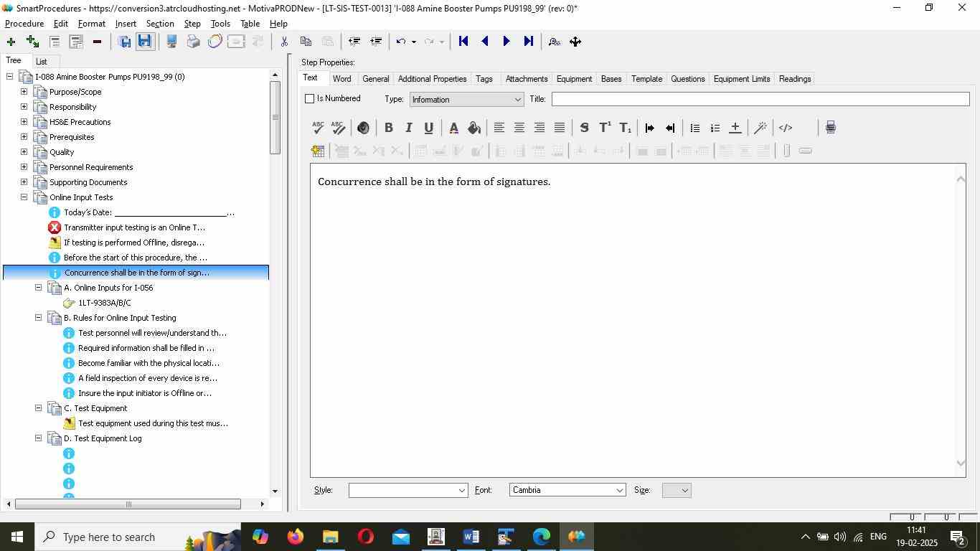Viewport: 980px width, 551px height.
Task: Open the Procedure menu
Action: click(x=24, y=24)
